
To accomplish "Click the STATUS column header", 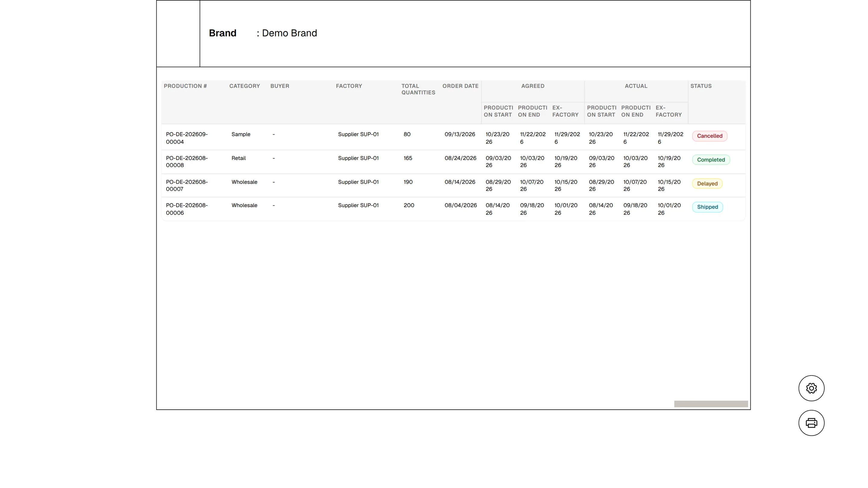I will point(701,86).
